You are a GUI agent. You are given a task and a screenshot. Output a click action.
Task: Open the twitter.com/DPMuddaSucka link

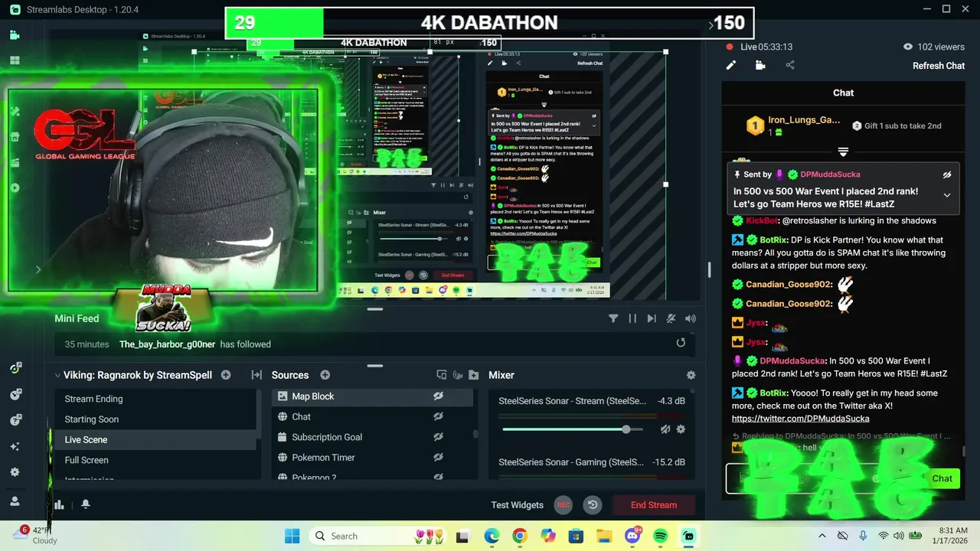coord(800,419)
